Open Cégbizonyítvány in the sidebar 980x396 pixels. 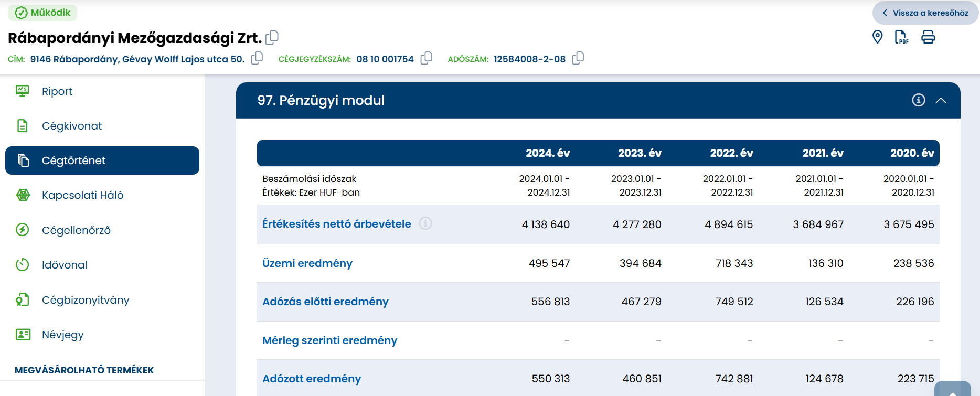coord(86,300)
